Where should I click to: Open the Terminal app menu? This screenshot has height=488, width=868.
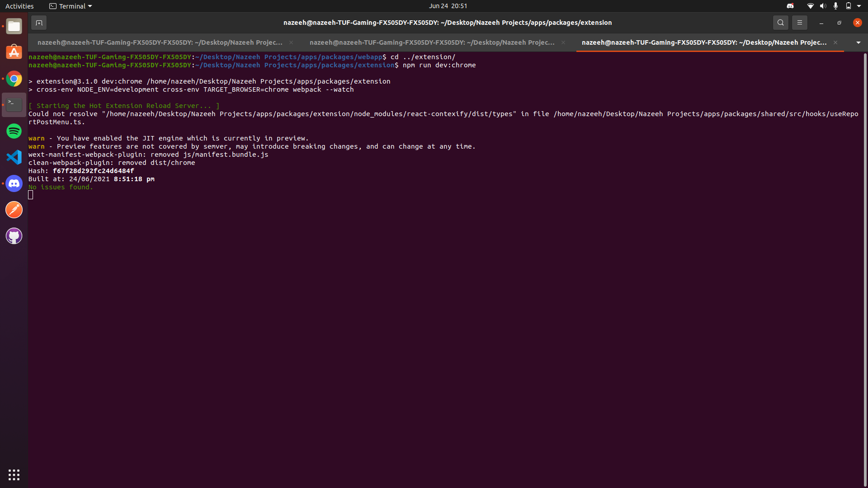click(x=71, y=6)
